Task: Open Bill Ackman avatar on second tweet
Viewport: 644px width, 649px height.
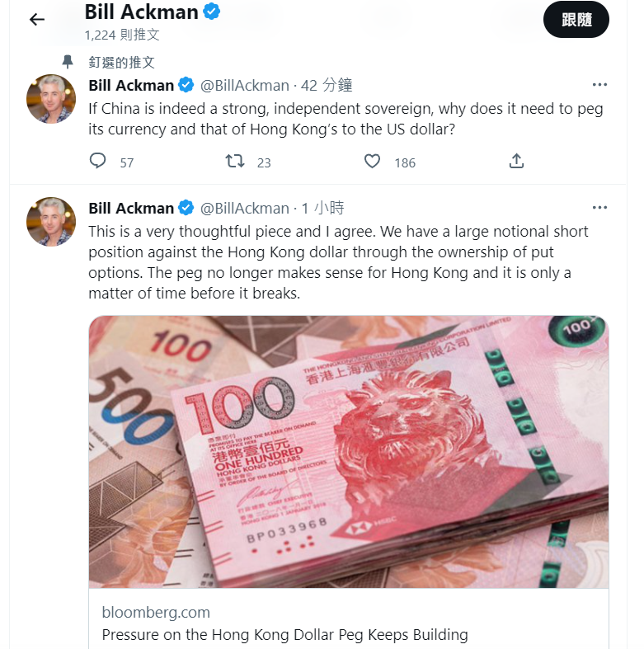Action: pos(51,222)
